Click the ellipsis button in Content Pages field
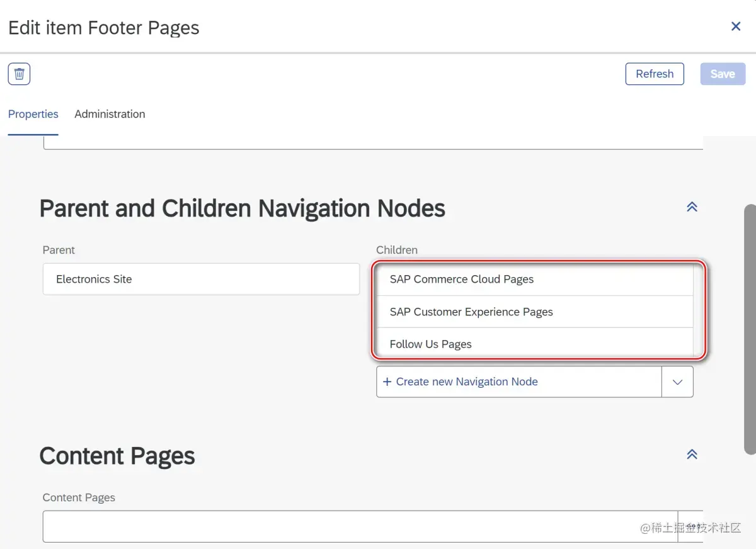The width and height of the screenshot is (756, 549). [x=690, y=526]
